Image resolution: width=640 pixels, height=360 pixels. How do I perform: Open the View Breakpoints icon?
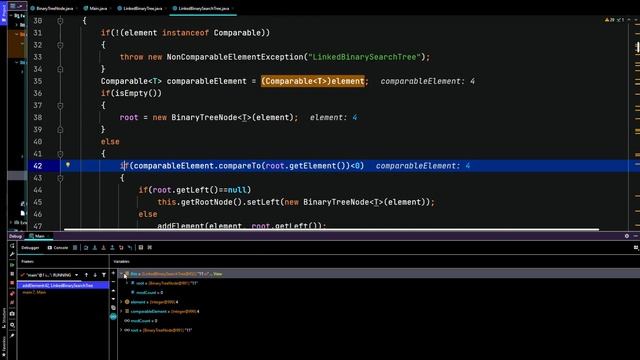tap(12, 293)
